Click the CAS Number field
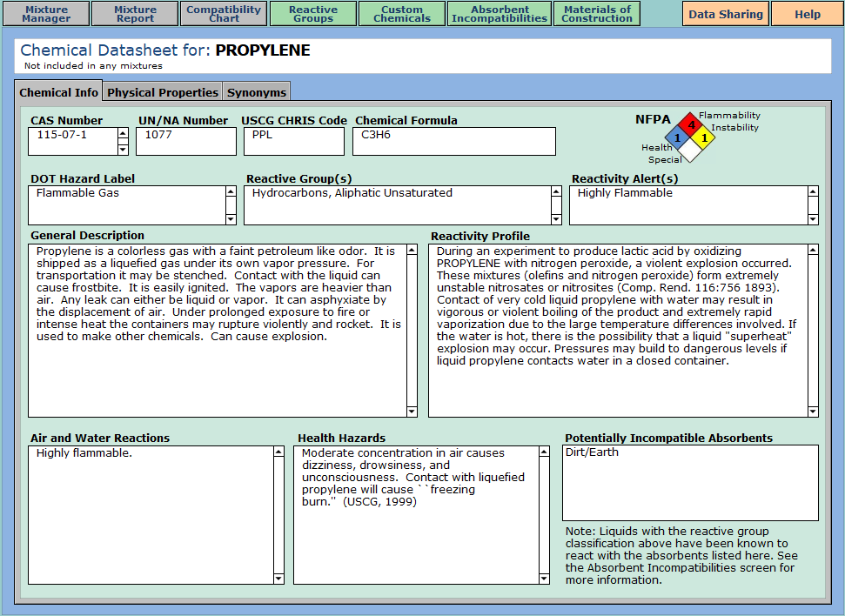 coord(73,141)
